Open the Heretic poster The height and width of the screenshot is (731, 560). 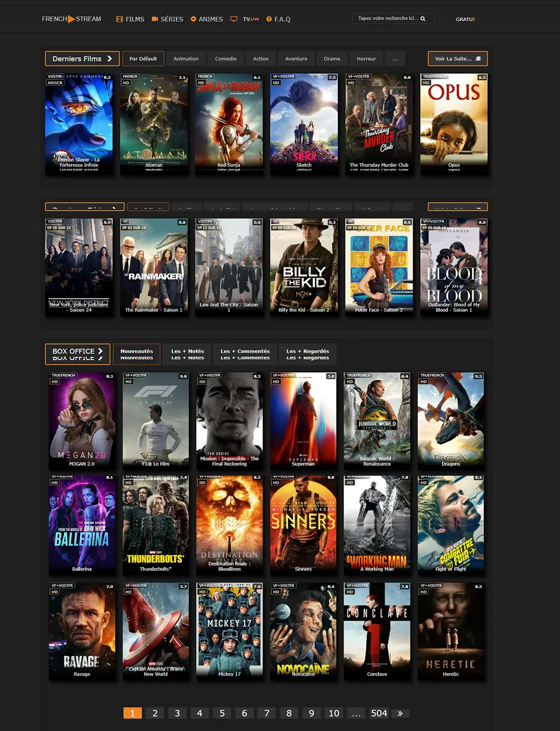pos(451,631)
